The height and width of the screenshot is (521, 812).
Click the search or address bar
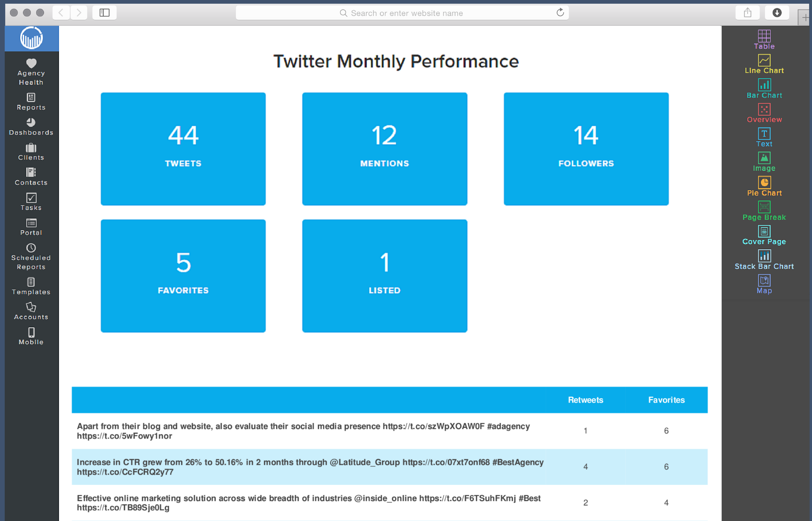click(x=403, y=13)
